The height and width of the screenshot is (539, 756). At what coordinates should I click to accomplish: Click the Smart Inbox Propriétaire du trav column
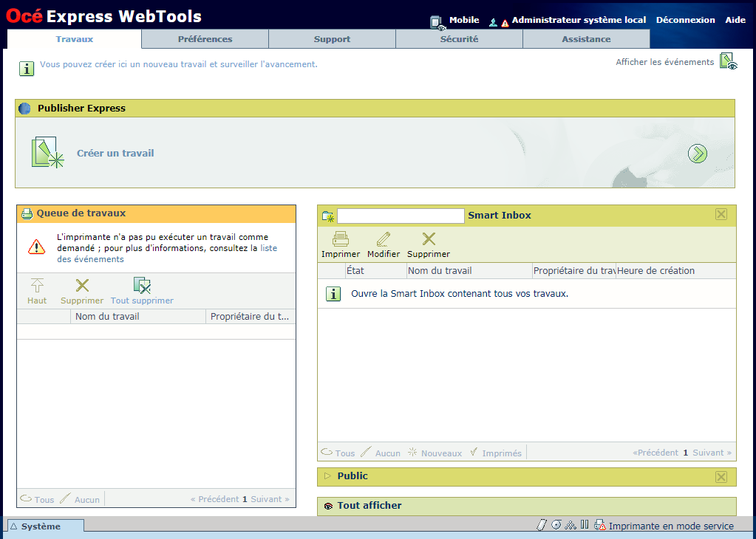[573, 271]
